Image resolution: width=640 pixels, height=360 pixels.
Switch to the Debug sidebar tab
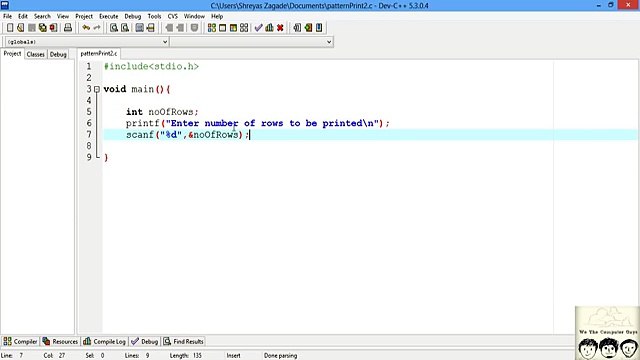[58, 54]
